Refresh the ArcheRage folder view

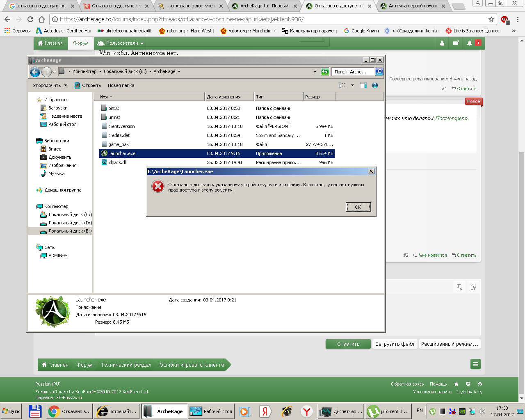(325, 72)
